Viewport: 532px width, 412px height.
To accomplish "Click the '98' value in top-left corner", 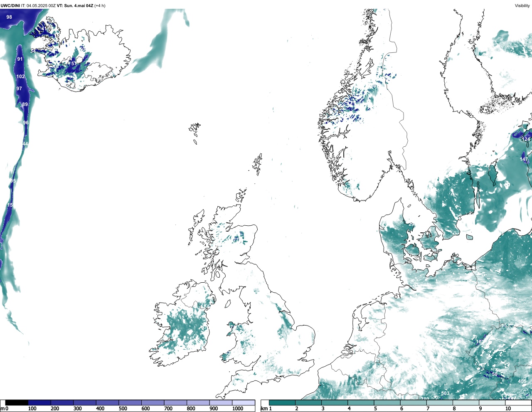I will (x=9, y=17).
